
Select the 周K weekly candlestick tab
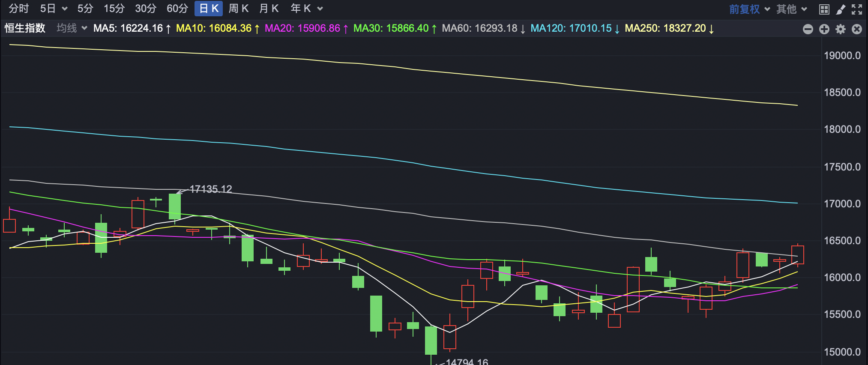[x=239, y=9]
